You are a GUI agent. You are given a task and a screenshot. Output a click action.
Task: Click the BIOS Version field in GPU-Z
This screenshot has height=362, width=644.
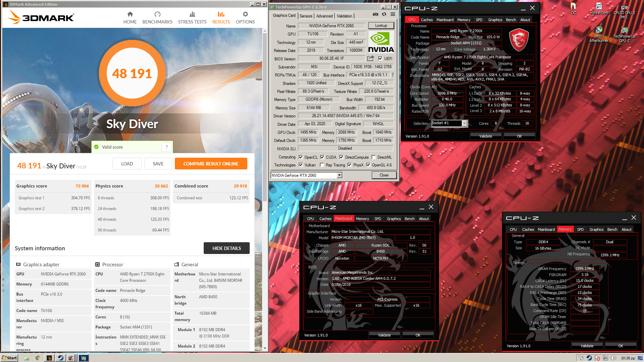point(332,58)
